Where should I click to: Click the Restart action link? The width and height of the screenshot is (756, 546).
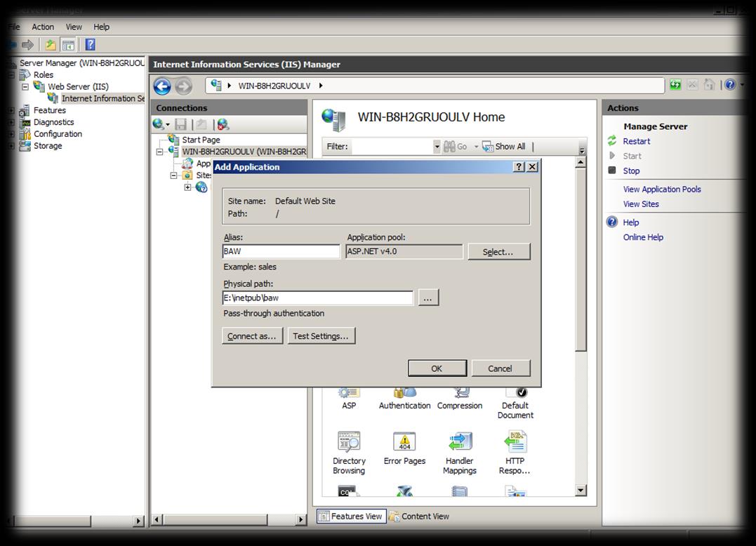point(637,141)
